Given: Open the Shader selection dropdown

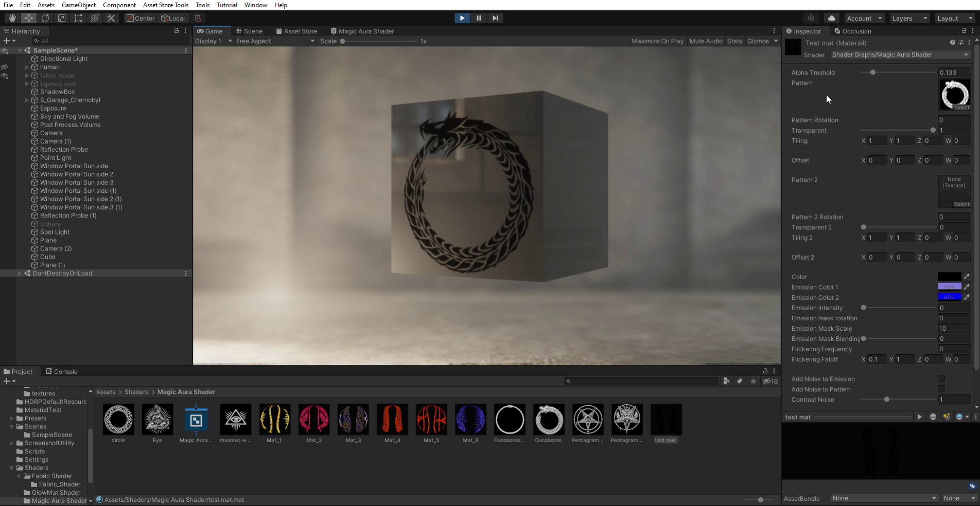Looking at the screenshot, I should click(900, 55).
